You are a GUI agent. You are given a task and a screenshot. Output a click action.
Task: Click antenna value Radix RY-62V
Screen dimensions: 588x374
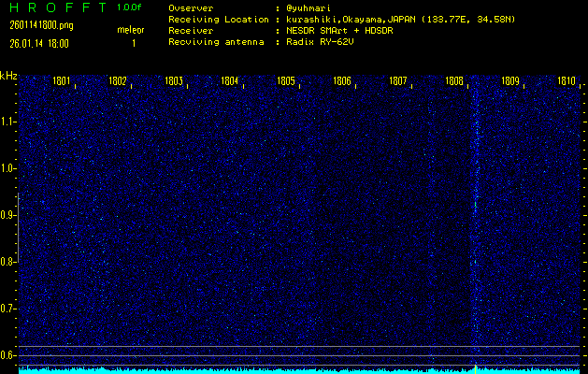point(320,42)
